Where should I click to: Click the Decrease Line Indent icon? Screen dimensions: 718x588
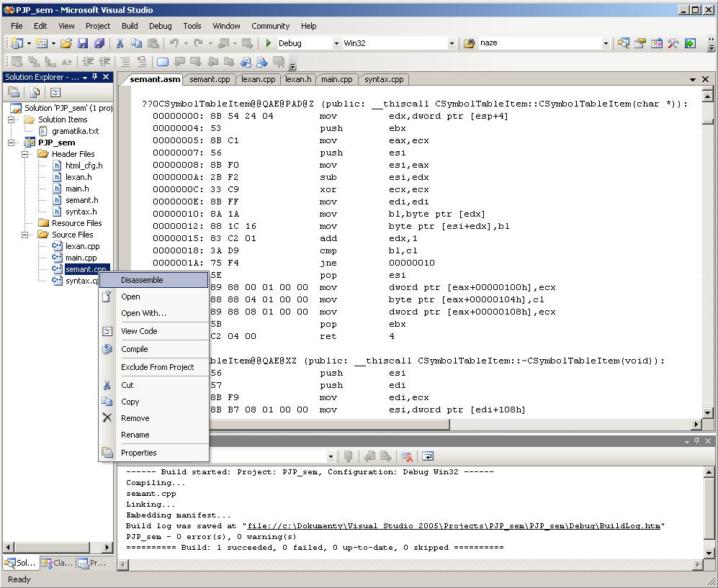click(x=89, y=62)
